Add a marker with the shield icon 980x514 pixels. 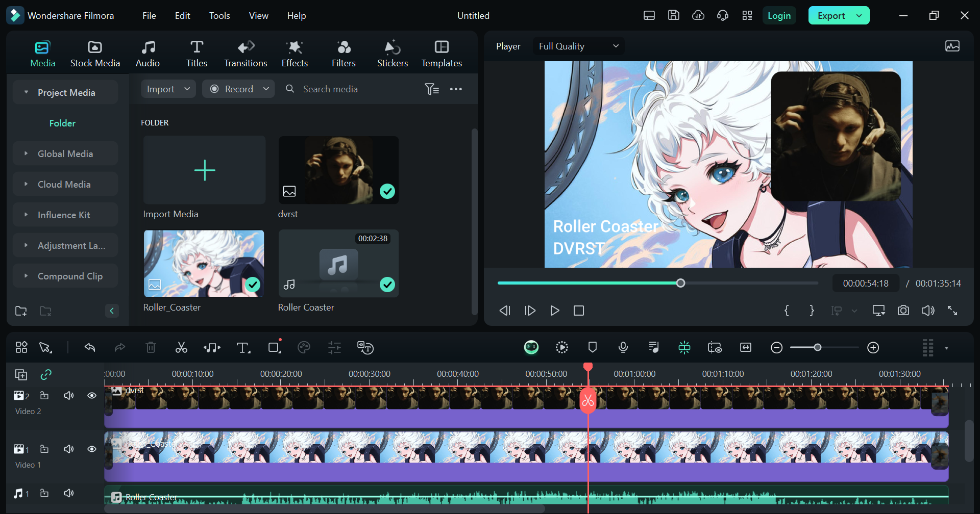pos(592,348)
